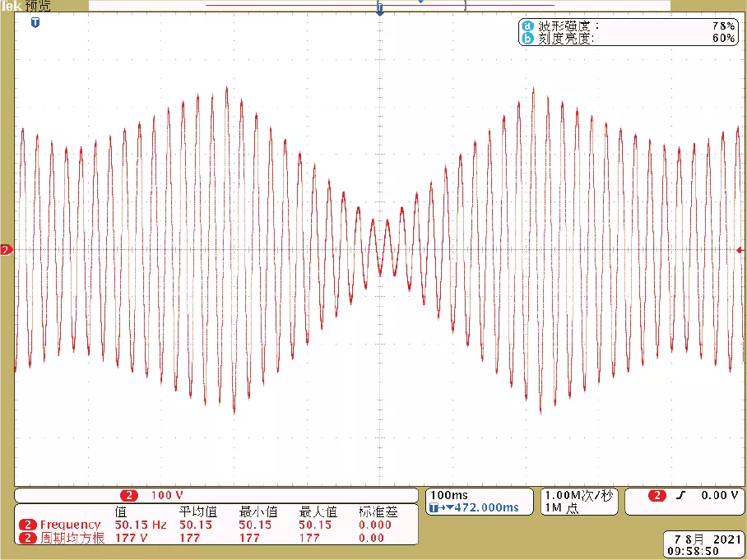
Task: Click the knob 'a' icon beside 波形强度
Action: [x=527, y=25]
